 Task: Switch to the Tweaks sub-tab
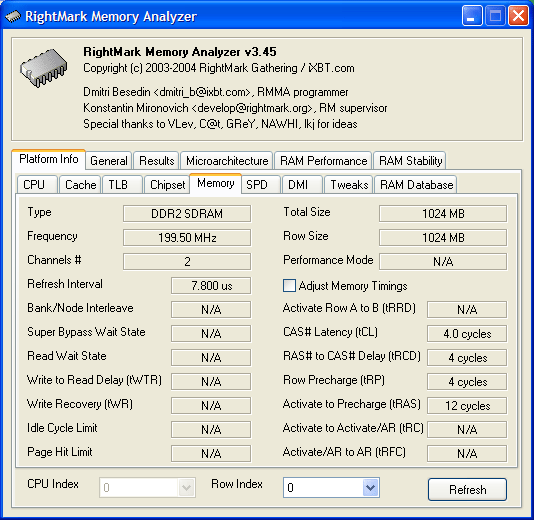tap(349, 185)
